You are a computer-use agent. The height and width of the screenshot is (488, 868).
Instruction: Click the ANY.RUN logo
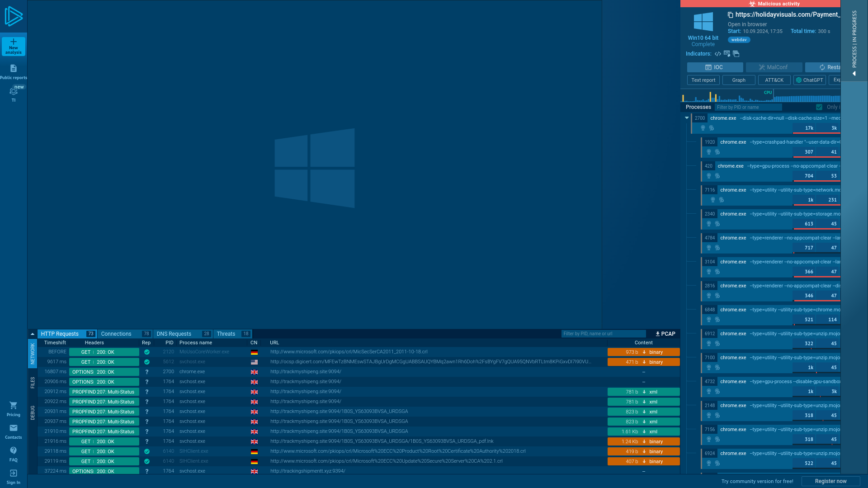pyautogui.click(x=14, y=16)
